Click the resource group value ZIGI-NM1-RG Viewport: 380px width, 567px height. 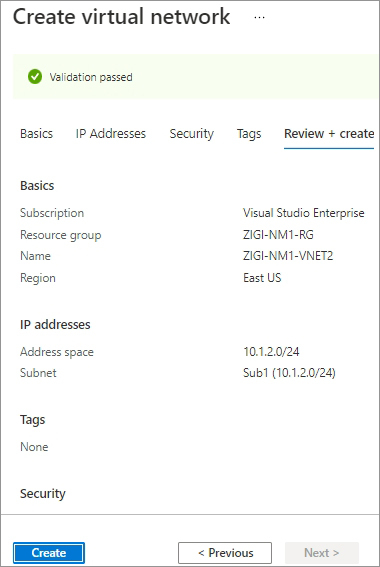[x=278, y=235]
